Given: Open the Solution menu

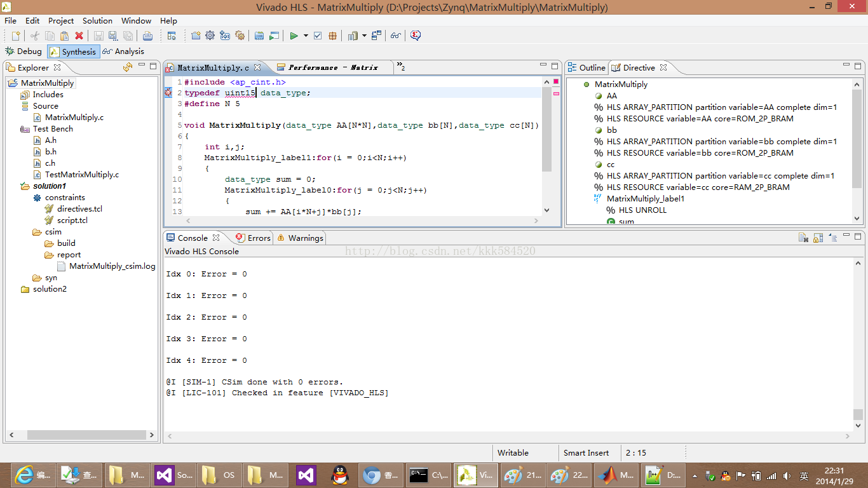Looking at the screenshot, I should (x=97, y=20).
